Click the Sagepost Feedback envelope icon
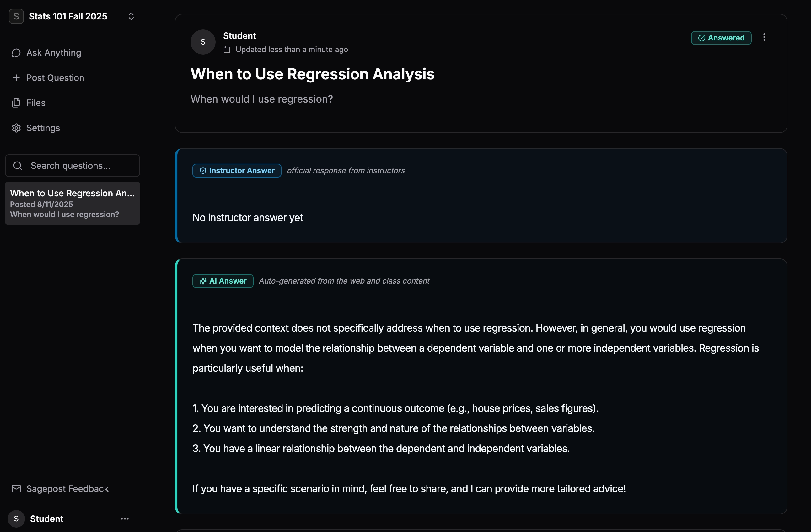811x532 pixels. pos(16,489)
